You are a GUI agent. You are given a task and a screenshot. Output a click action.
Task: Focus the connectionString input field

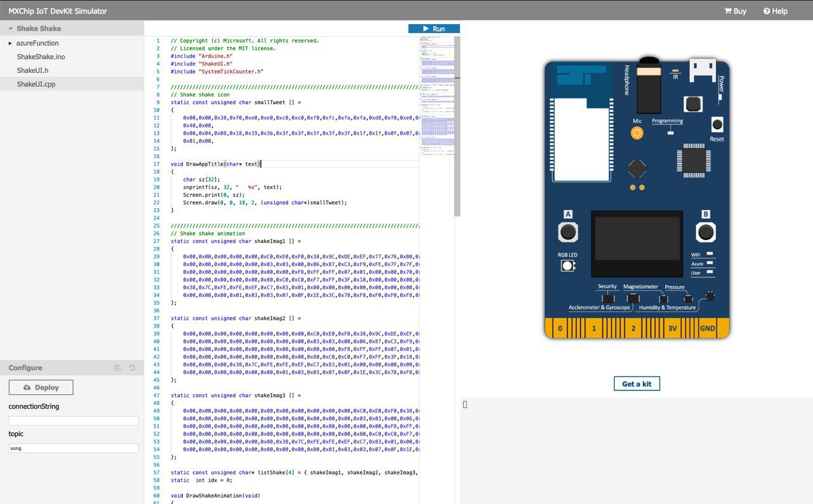pyautogui.click(x=73, y=420)
